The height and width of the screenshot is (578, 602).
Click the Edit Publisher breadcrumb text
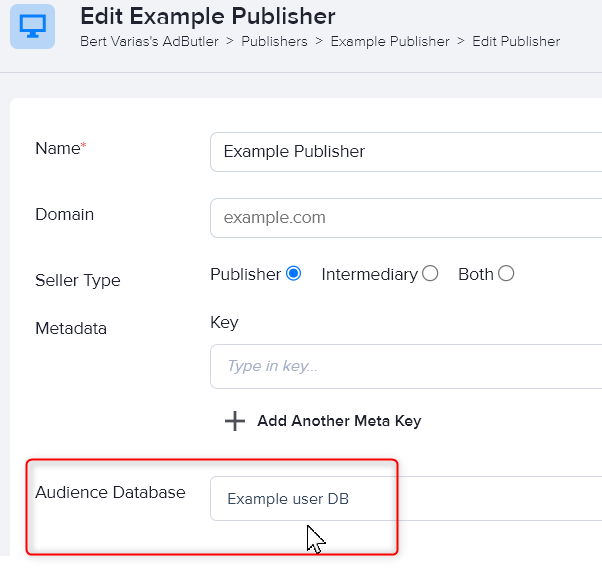pyautogui.click(x=516, y=41)
